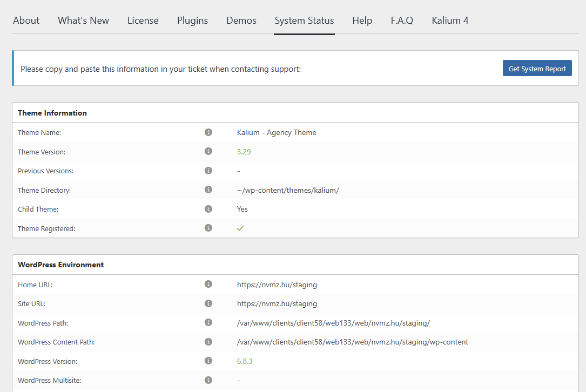Switch to the What's New tab

[83, 21]
